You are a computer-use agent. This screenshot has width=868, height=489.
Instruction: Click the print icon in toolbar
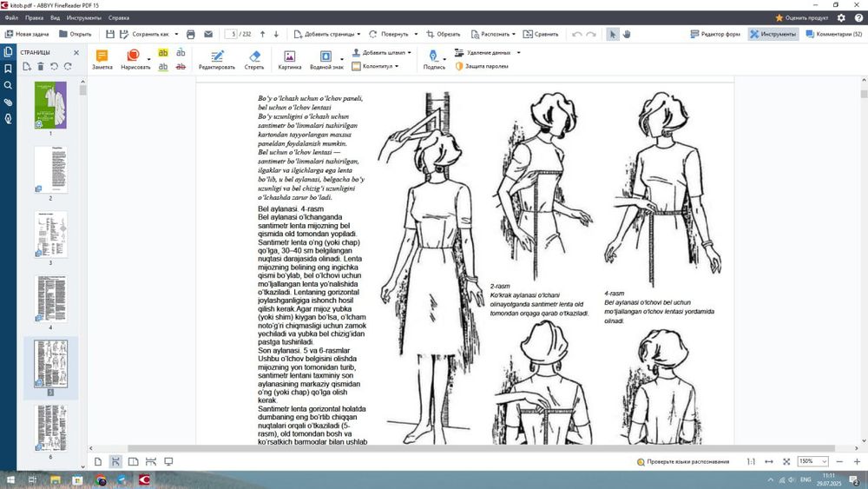(191, 34)
